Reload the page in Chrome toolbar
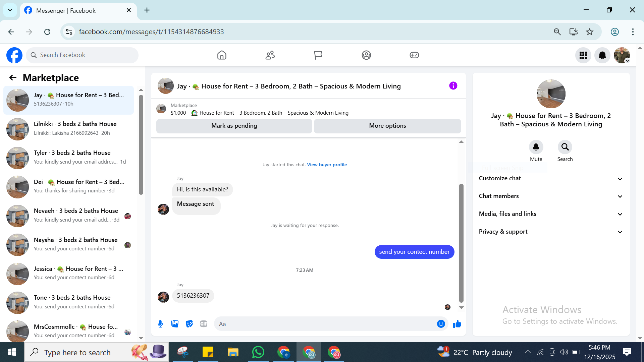The image size is (644, 362). [47, 32]
